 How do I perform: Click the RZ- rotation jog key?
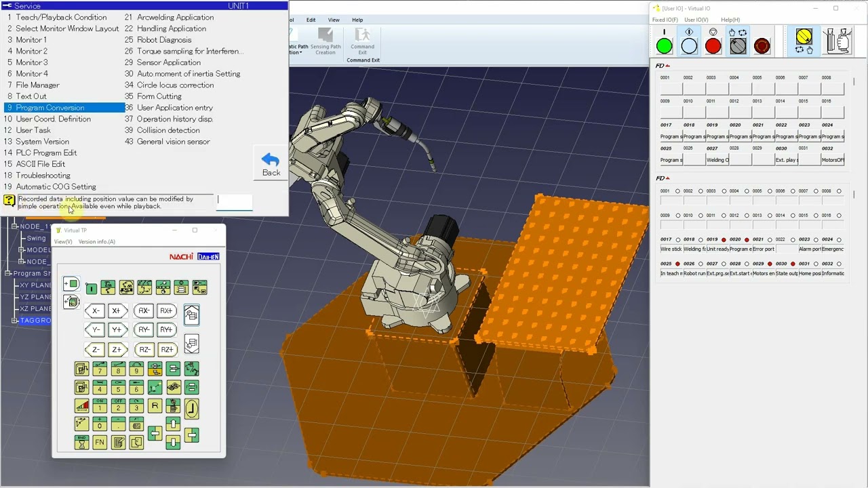[x=144, y=350]
